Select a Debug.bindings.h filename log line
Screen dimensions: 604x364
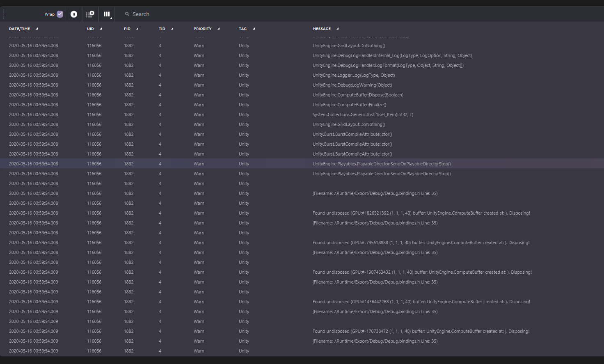coord(375,193)
